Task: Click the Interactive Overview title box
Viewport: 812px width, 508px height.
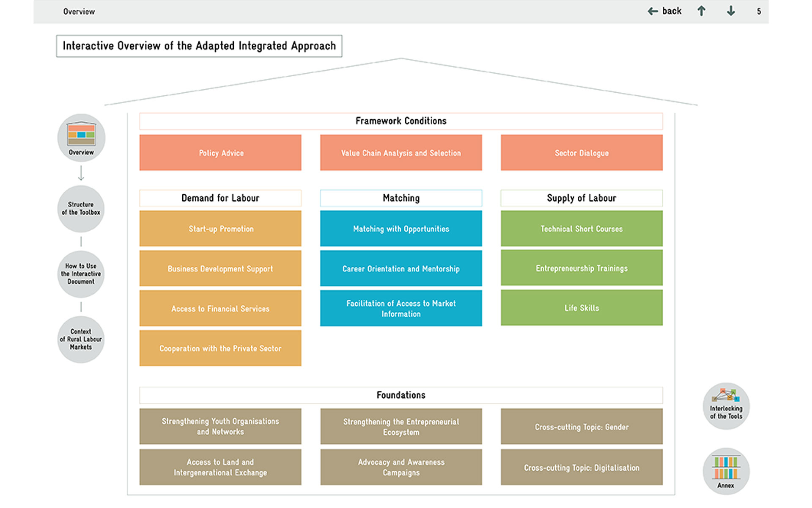Action: [x=199, y=46]
